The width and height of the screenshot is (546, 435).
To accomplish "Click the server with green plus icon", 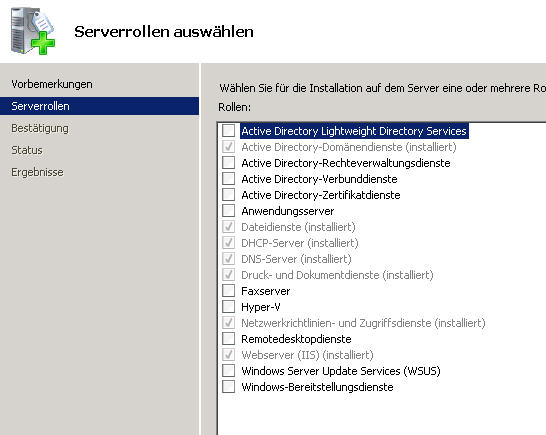I will 32,31.
